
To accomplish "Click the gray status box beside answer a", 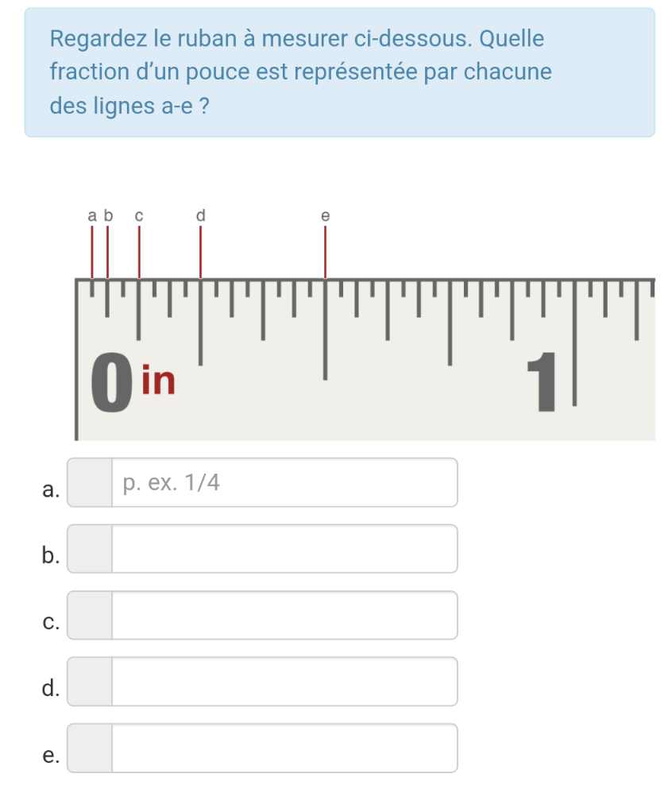I will pos(90,482).
